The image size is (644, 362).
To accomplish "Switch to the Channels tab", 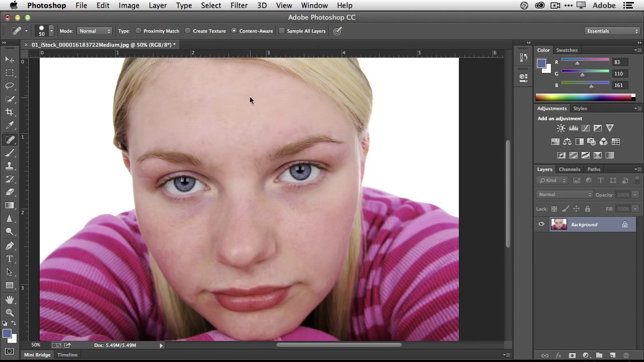I will point(569,169).
